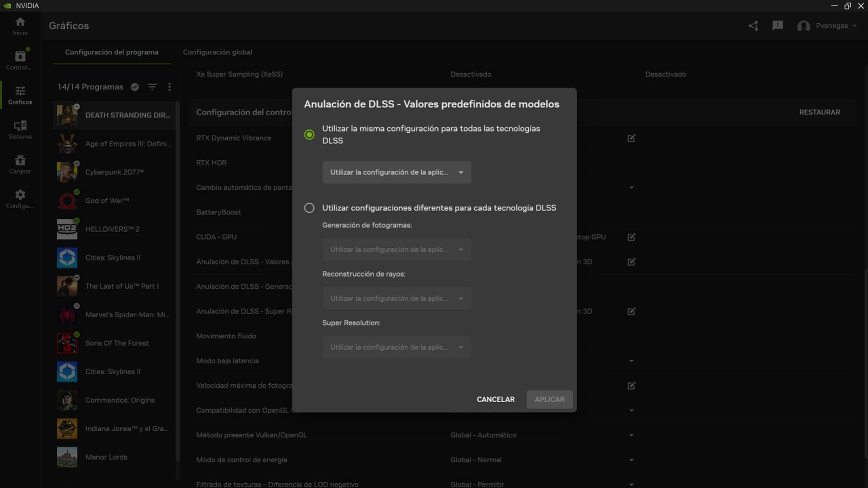The image size is (868, 488).
Task: Minimize the NVIDIA app window
Action: [x=834, y=6]
